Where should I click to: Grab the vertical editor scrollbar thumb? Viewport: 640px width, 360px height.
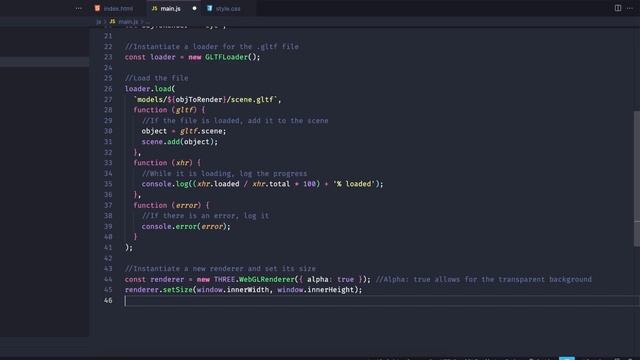[636, 178]
